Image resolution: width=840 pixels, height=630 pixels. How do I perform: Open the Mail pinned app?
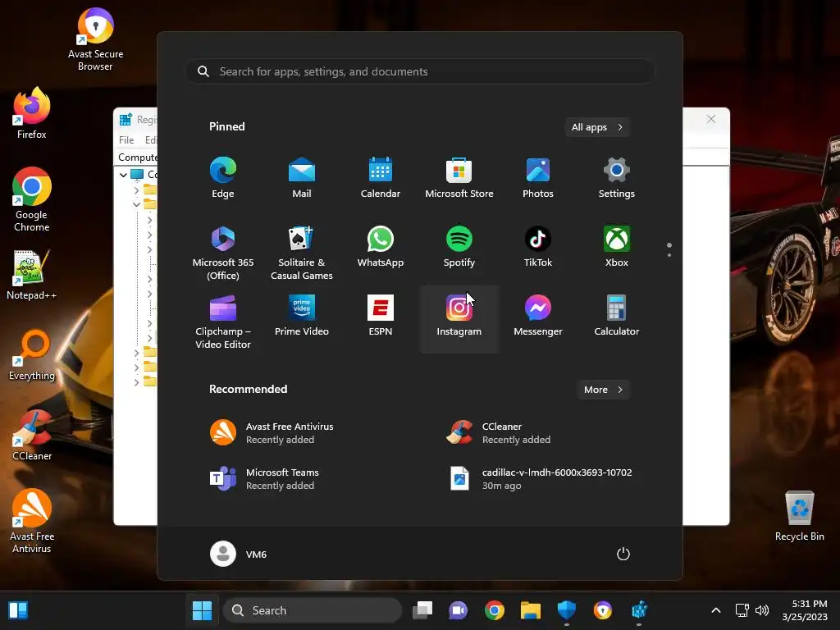coord(302,178)
